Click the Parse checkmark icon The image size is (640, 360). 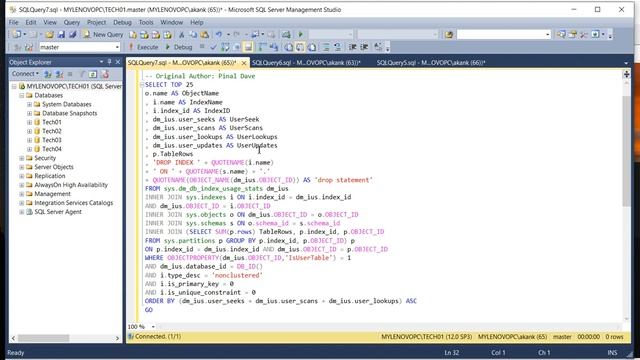pyautogui.click(x=213, y=47)
